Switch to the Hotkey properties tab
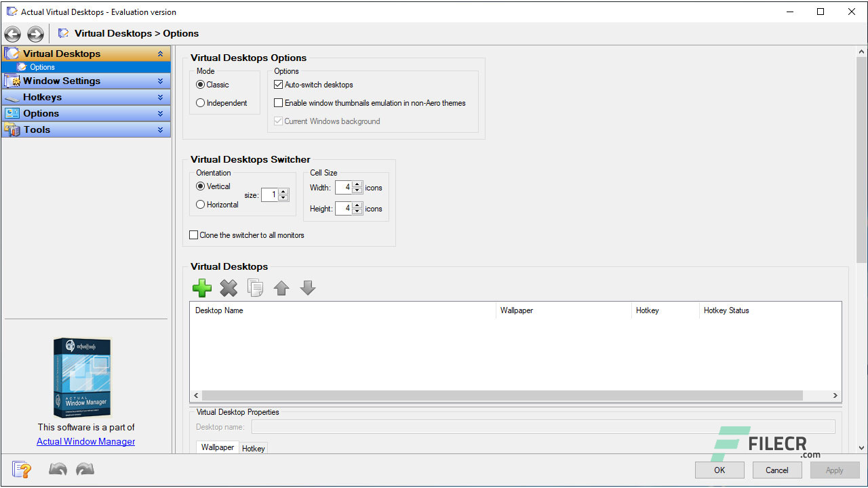Viewport: 868px width, 488px height. (x=254, y=448)
